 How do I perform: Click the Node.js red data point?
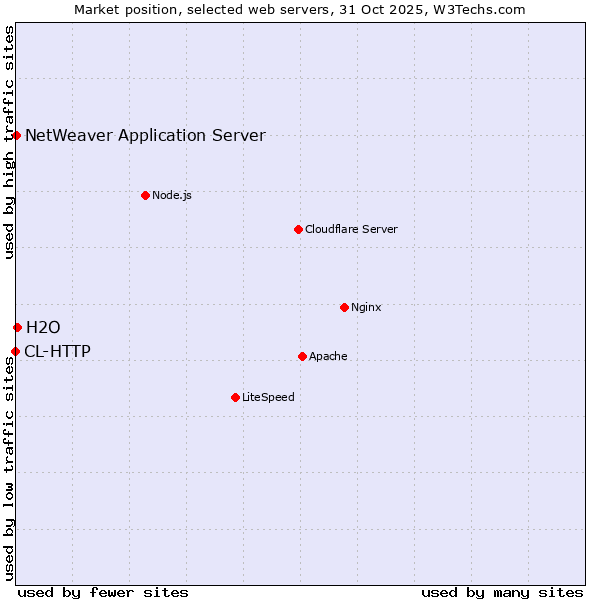click(145, 195)
